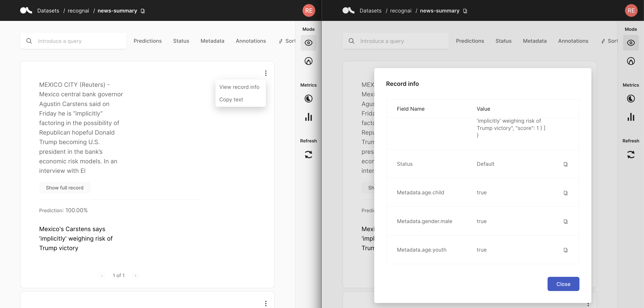Go to previous prediction page arrow
Viewport: 644px width, 308px height.
pos(102,276)
